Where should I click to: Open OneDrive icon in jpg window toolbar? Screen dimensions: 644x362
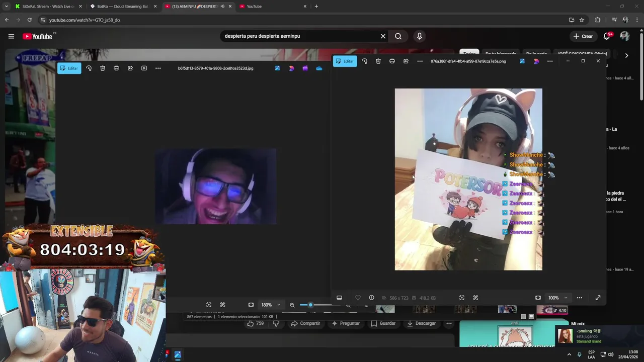click(x=319, y=68)
